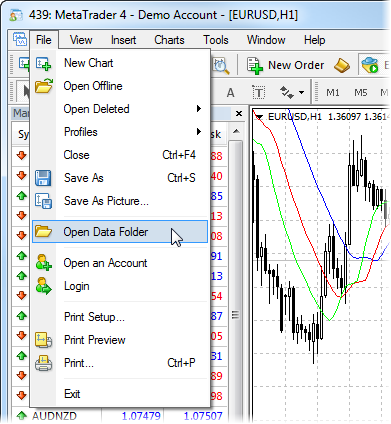Choose Open Offline menu entry
Screen dimensions: 391x424
pos(120,86)
